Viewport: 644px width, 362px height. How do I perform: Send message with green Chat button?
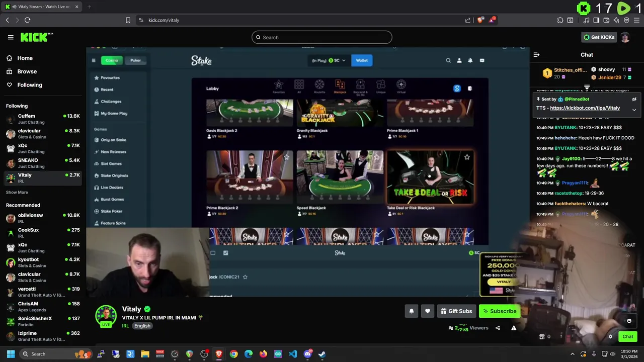(x=628, y=337)
